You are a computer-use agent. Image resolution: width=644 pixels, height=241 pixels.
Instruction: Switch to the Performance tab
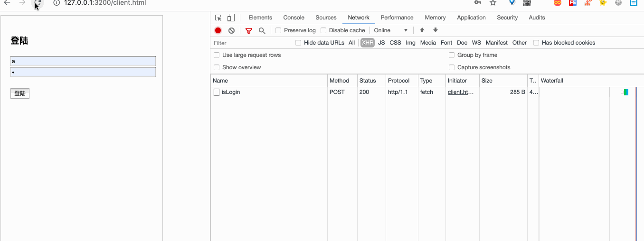[x=397, y=18]
